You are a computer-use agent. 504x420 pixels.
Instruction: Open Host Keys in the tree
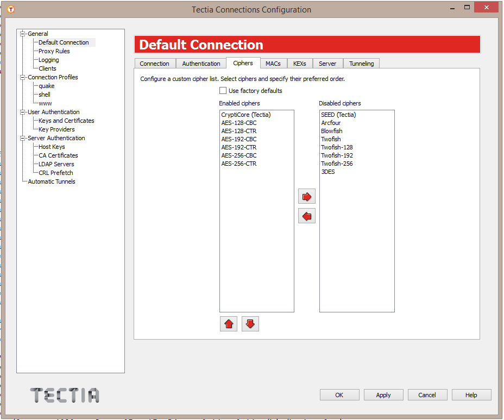[x=52, y=147]
